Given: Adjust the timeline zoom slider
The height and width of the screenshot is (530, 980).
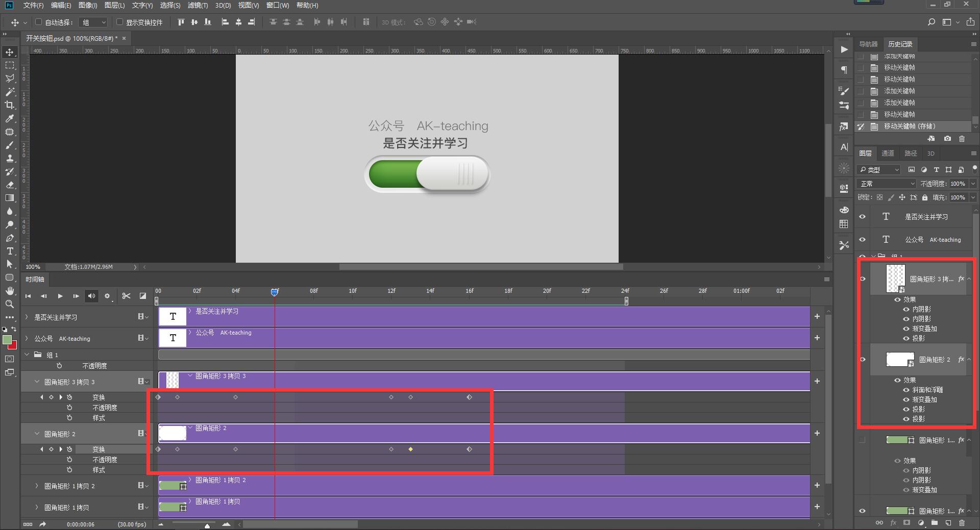Looking at the screenshot, I should (207, 525).
